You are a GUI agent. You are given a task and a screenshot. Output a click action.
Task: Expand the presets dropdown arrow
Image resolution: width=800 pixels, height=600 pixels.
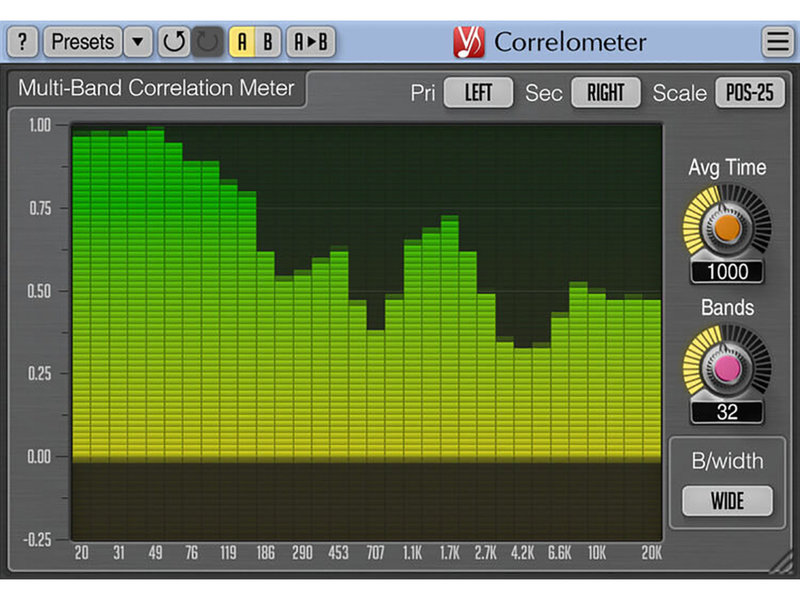(x=138, y=42)
